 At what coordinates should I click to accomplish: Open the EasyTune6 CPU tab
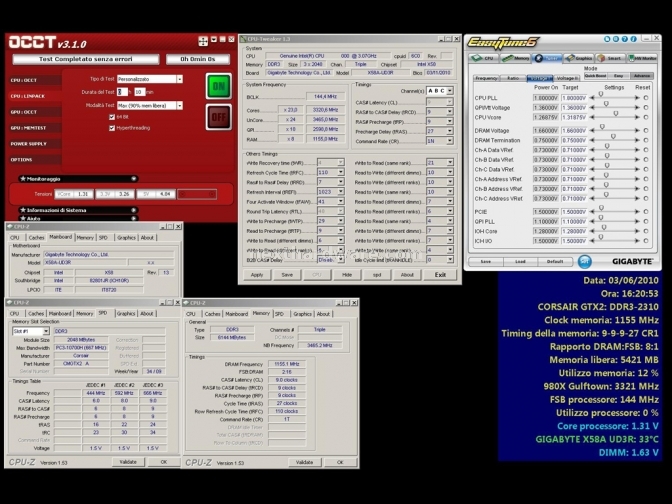pyautogui.click(x=483, y=58)
